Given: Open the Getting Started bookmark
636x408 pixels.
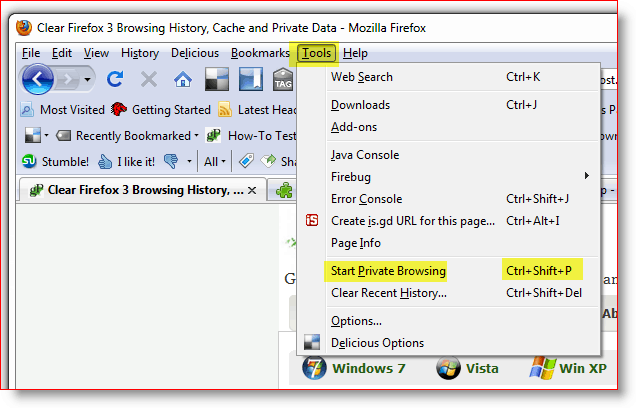Looking at the screenshot, I should click(161, 110).
